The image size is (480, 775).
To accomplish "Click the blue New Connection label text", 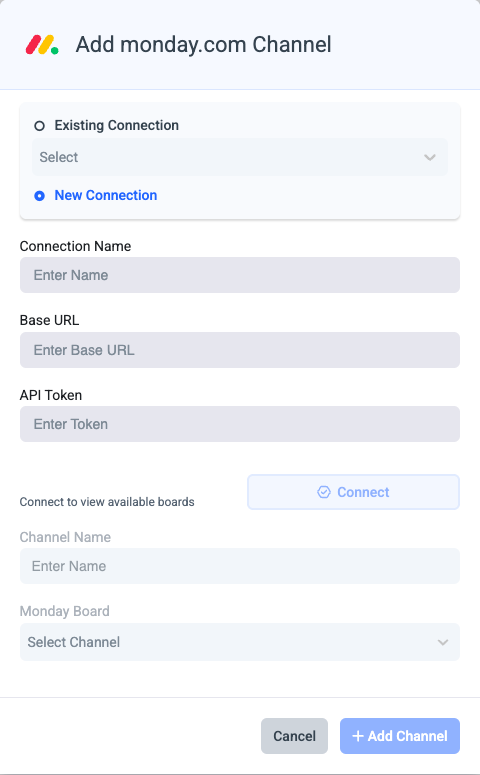I will click(x=106, y=195).
